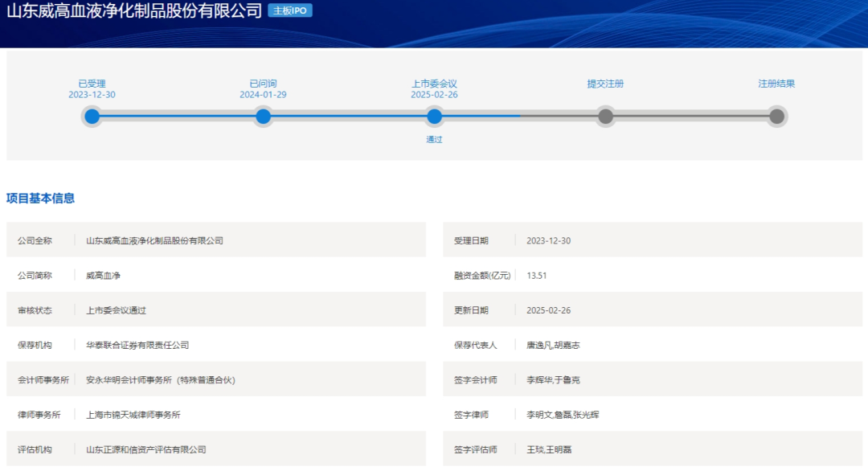868x471 pixels.
Task: Click the 通过 result under timeline
Action: (x=434, y=140)
